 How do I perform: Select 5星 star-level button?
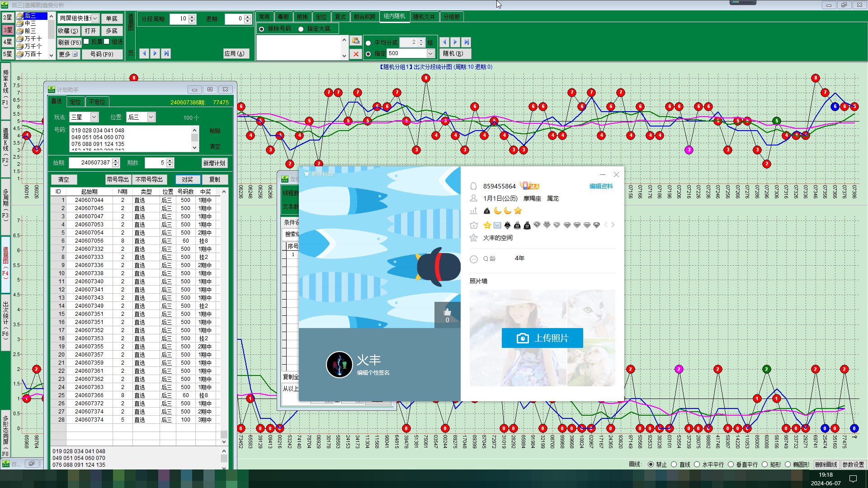point(8,54)
